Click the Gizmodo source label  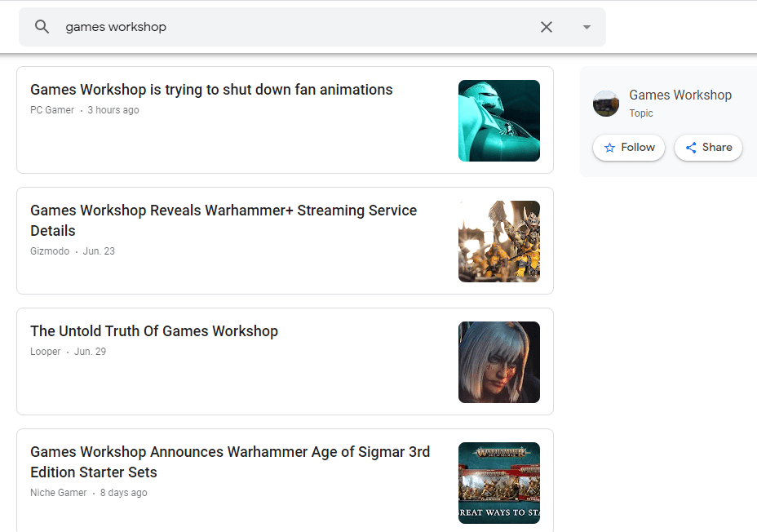(x=50, y=251)
